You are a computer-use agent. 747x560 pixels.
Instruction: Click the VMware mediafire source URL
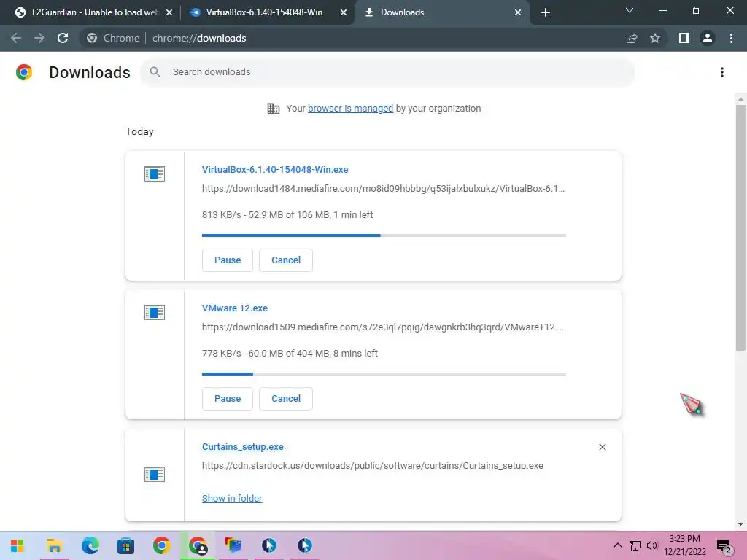382,327
